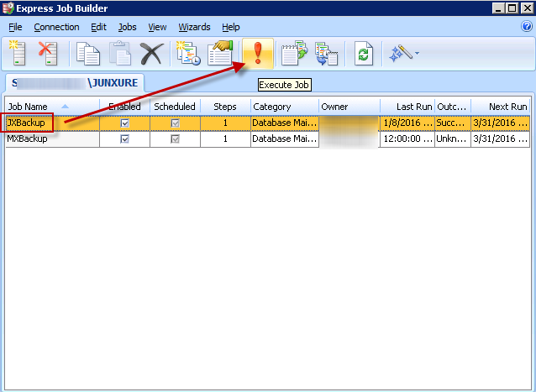Click the documents icon with blue arrows
This screenshot has width=536, height=392.
[327, 53]
